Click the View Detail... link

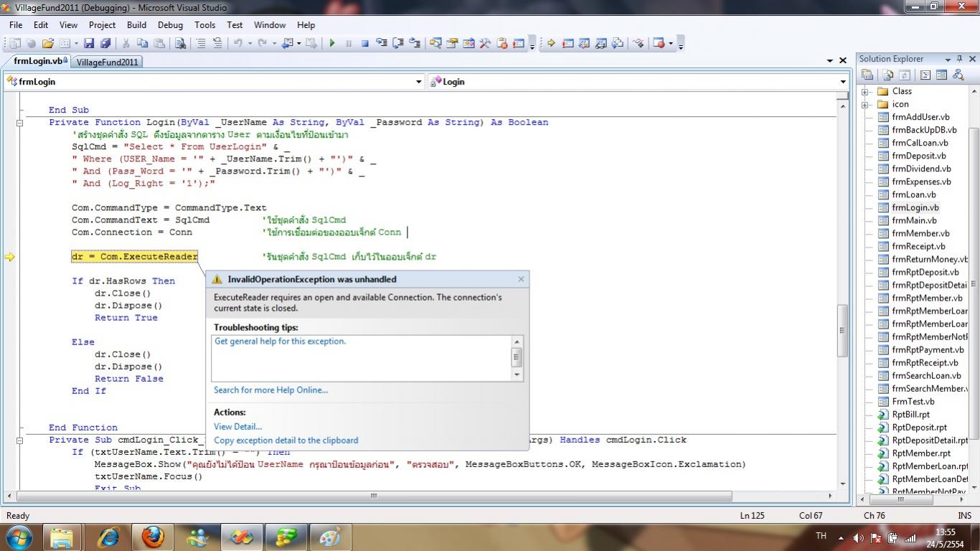237,427
